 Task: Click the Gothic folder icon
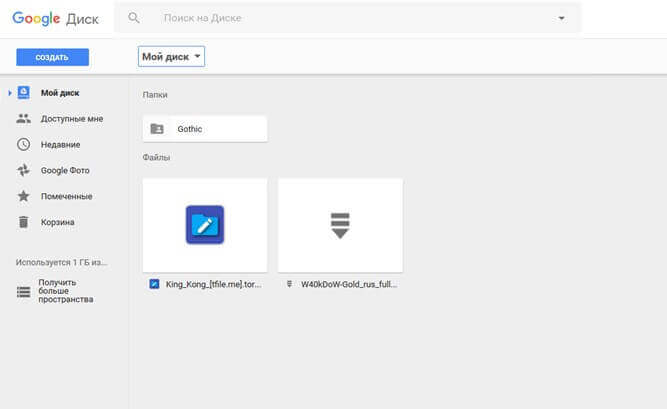(157, 129)
